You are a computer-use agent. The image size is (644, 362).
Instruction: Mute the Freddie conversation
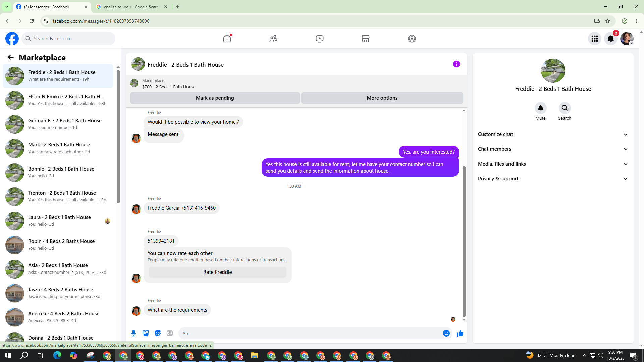541,108
